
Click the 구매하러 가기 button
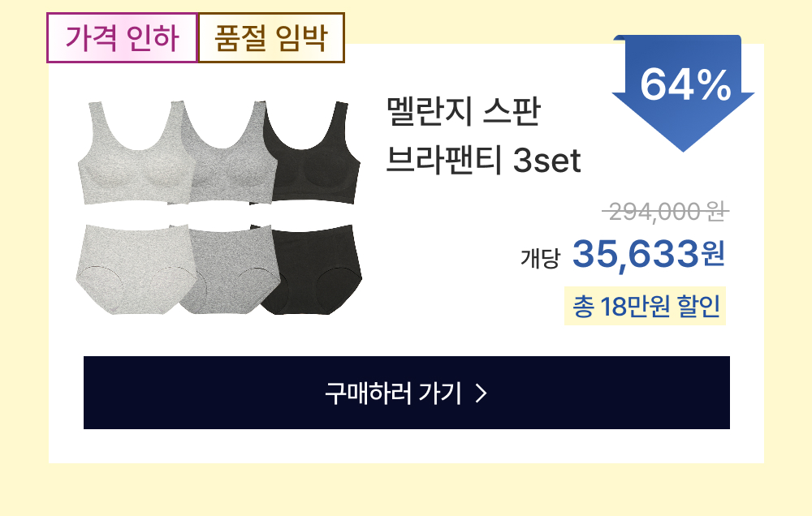[407, 393]
